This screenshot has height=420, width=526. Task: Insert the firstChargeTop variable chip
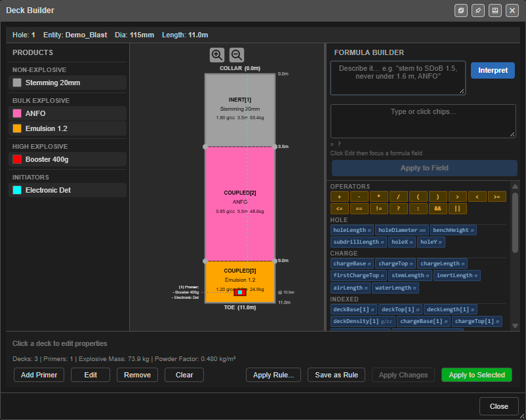tap(358, 275)
